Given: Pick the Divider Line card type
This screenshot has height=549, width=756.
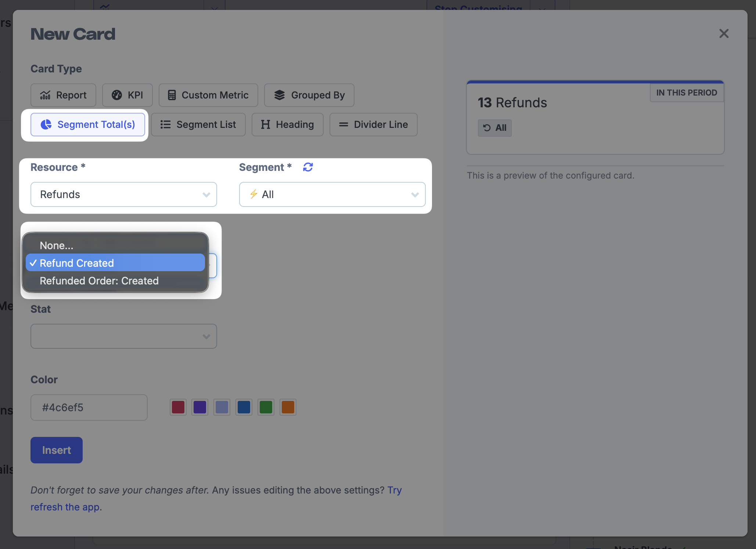Looking at the screenshot, I should 373,125.
